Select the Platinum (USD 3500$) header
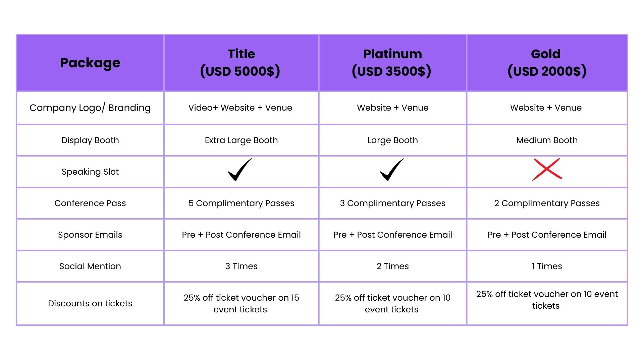Image resolution: width=644 pixels, height=362 pixels. pos(392,63)
